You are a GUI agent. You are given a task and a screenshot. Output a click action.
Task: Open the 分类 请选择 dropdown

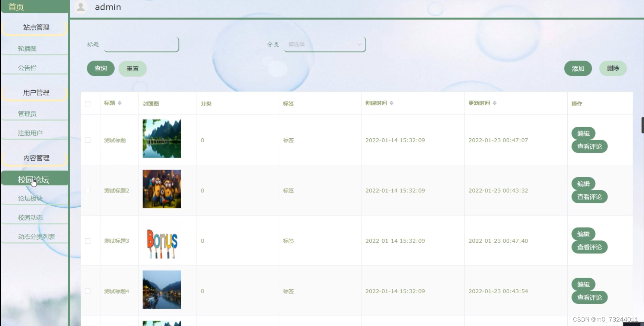pyautogui.click(x=325, y=44)
